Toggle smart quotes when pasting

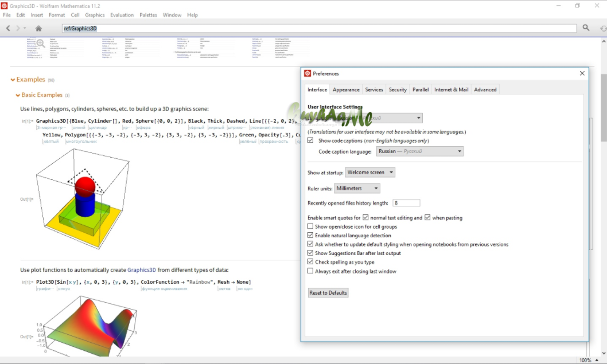click(427, 217)
